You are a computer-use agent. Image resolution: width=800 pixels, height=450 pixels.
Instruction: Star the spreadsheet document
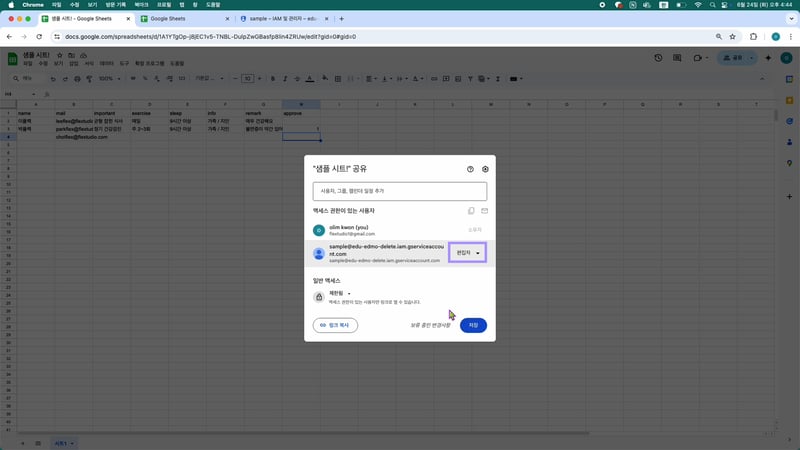click(60, 55)
